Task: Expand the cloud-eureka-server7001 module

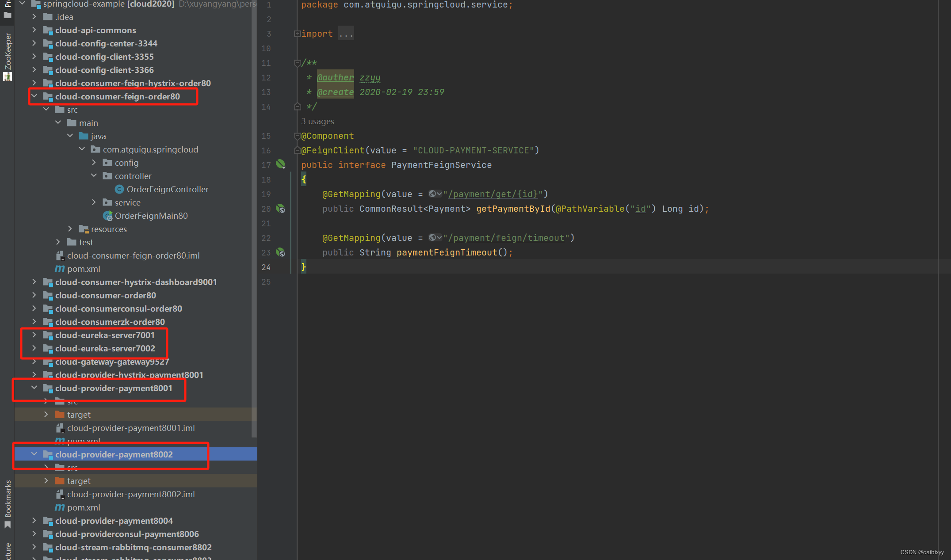Action: coord(34,335)
